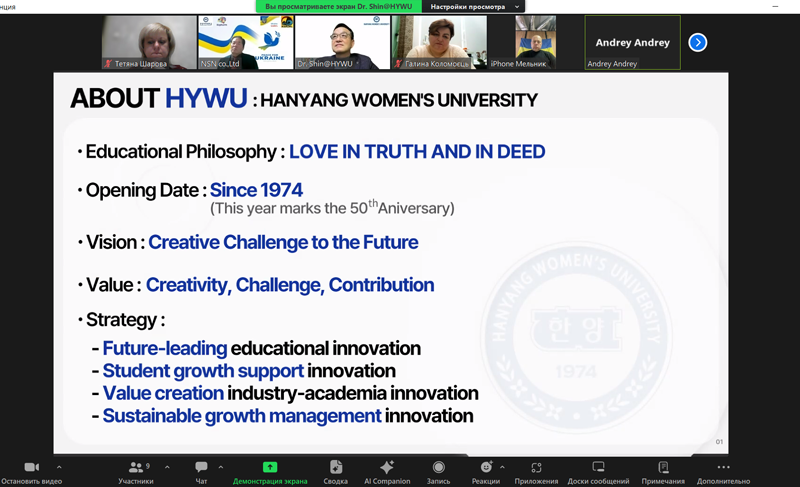Open Приложения apps icon
800x487 pixels.
tap(536, 467)
